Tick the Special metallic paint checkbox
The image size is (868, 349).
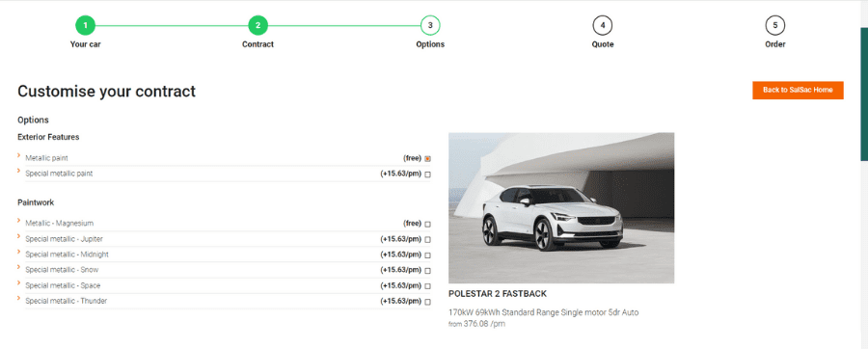click(x=428, y=174)
